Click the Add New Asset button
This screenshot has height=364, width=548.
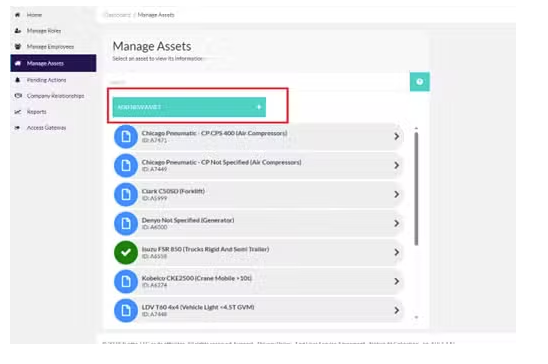189,107
